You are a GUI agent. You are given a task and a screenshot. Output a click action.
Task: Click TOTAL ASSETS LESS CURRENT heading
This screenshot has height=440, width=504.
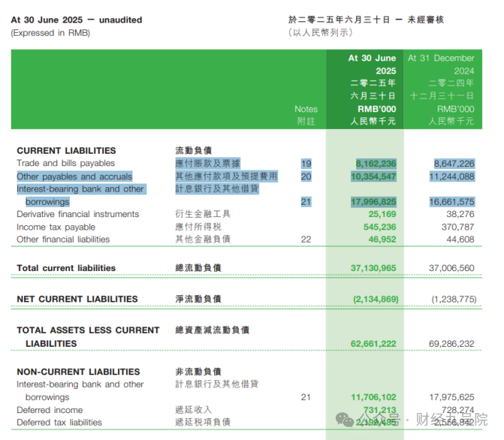click(88, 331)
